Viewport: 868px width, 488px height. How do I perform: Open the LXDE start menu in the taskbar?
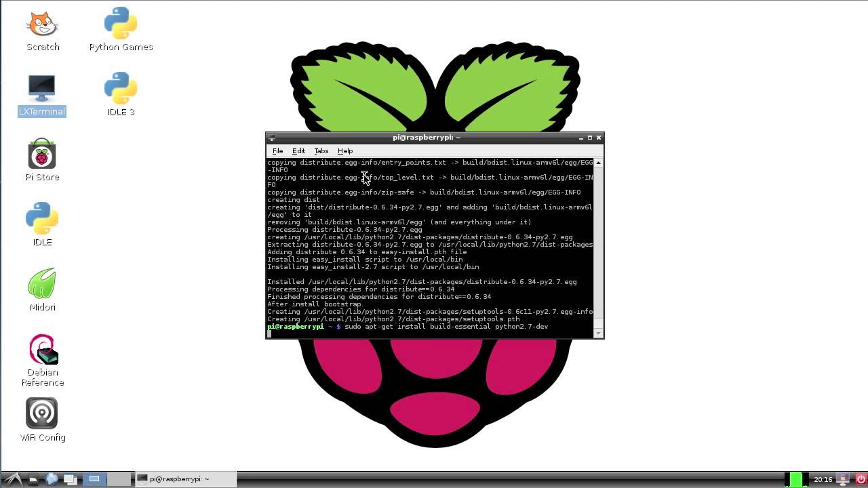pos(14,479)
